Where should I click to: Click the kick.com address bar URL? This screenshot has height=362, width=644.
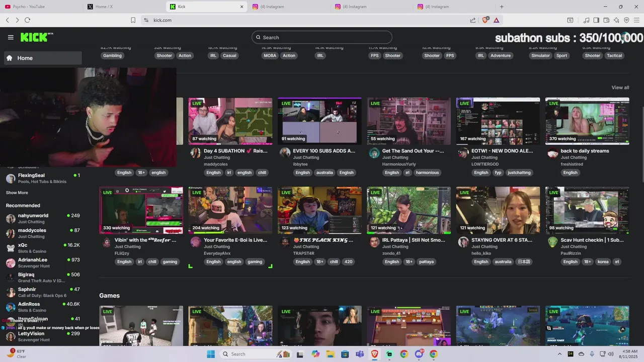click(163, 20)
